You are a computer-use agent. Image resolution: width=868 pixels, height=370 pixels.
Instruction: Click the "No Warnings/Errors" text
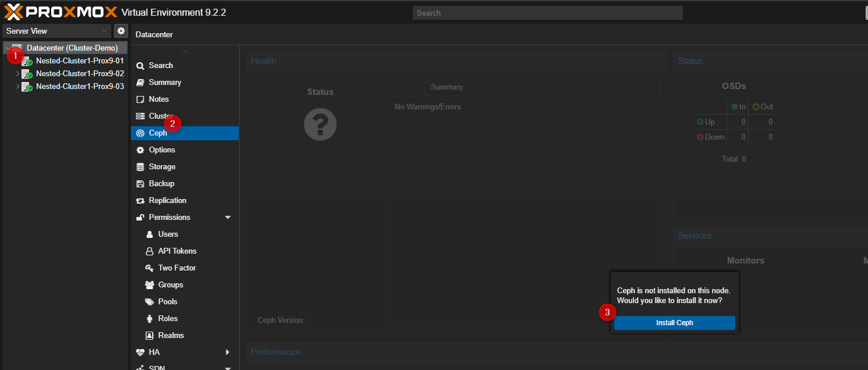pos(428,107)
